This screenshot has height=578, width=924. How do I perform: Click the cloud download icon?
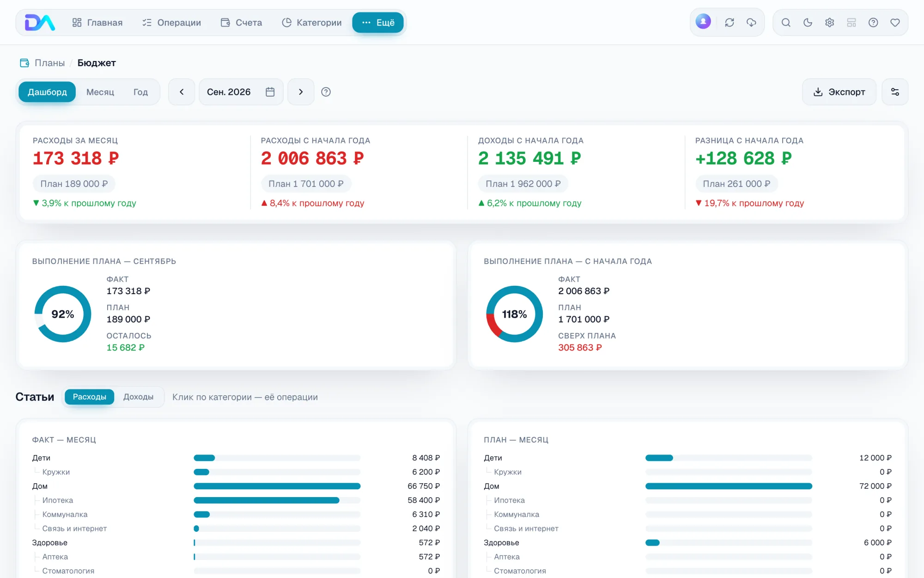click(x=751, y=22)
